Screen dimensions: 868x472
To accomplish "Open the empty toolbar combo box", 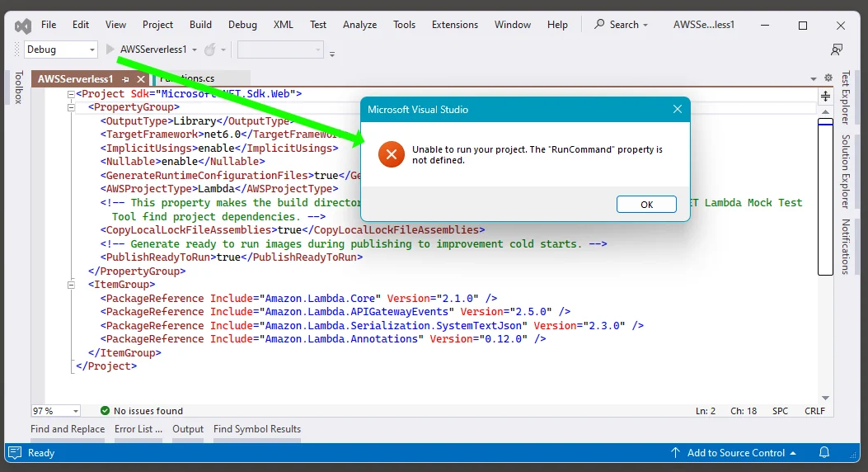I will click(280, 50).
